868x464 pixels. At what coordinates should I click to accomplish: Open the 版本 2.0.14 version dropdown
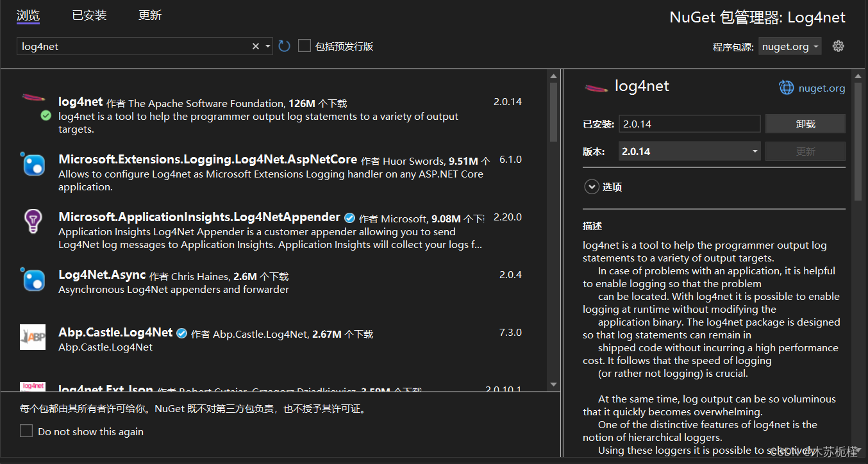point(689,151)
